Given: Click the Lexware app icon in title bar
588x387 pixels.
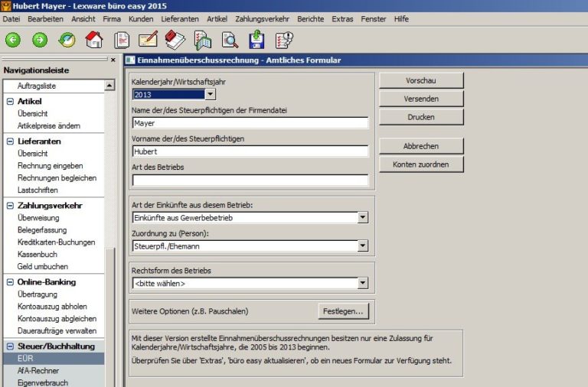Looking at the screenshot, I should 5,5.
